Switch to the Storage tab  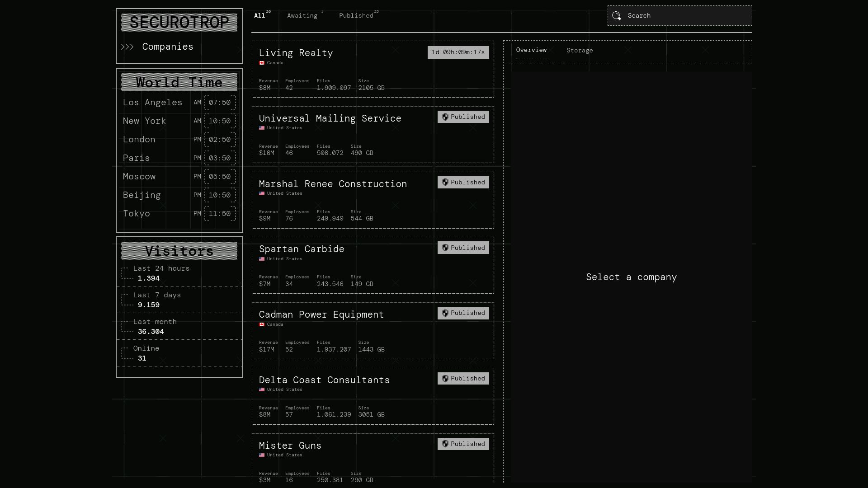point(580,50)
